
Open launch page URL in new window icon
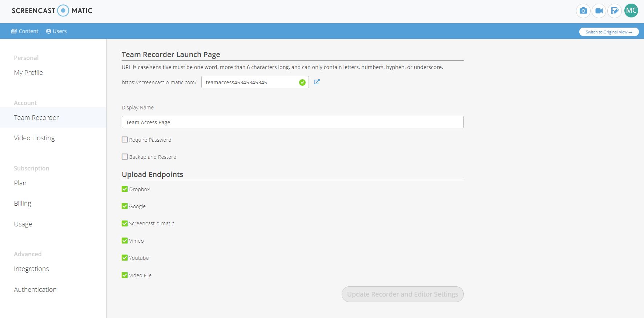[x=317, y=82]
